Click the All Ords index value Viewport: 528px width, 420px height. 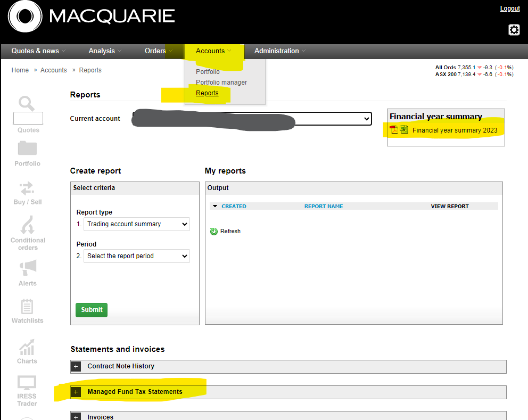click(466, 68)
